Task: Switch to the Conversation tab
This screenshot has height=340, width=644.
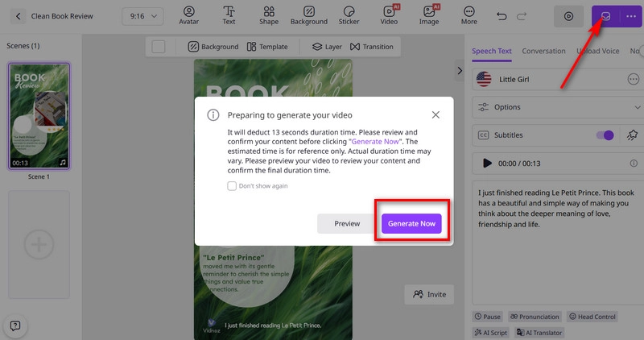Action: (x=543, y=51)
